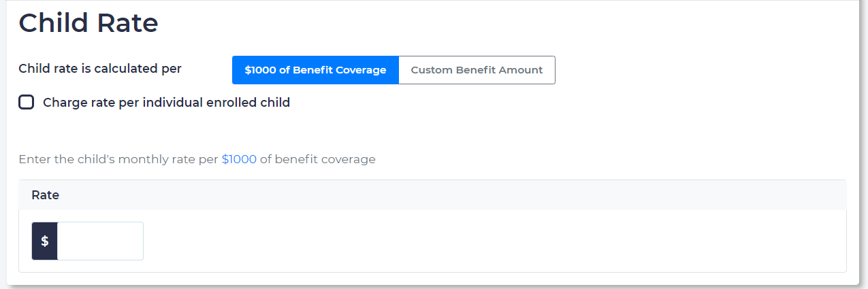This screenshot has width=868, height=289.
Task: Click the blue $1000 link text
Action: [x=239, y=160]
